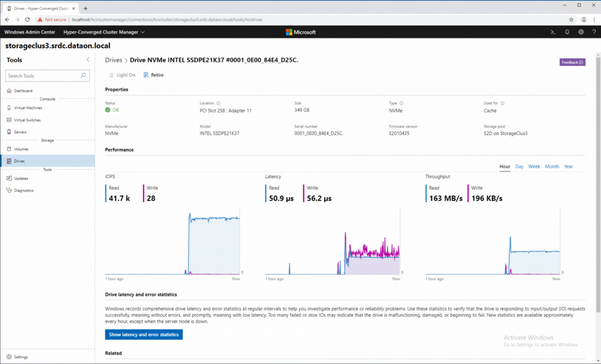Close the Drives browser tab
Screen dimensions: 601x364
[x=73, y=8]
